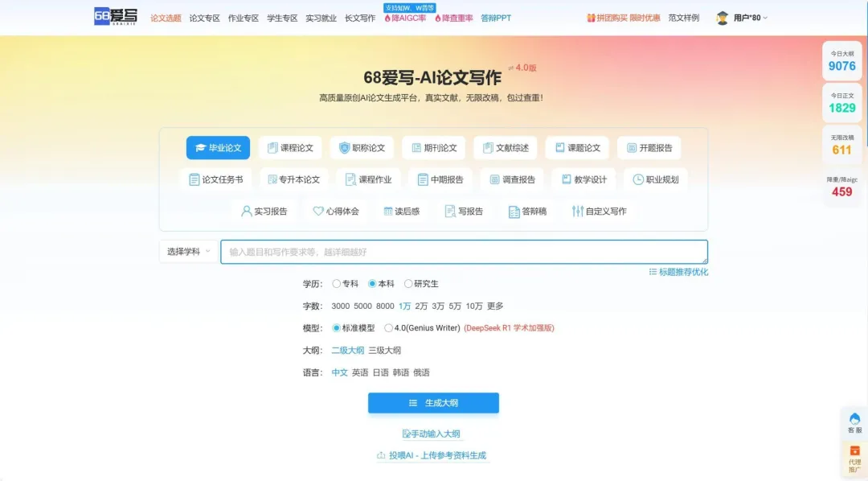Click the 手动输入大纲 link
Screen dimensions: 868x481
point(432,434)
